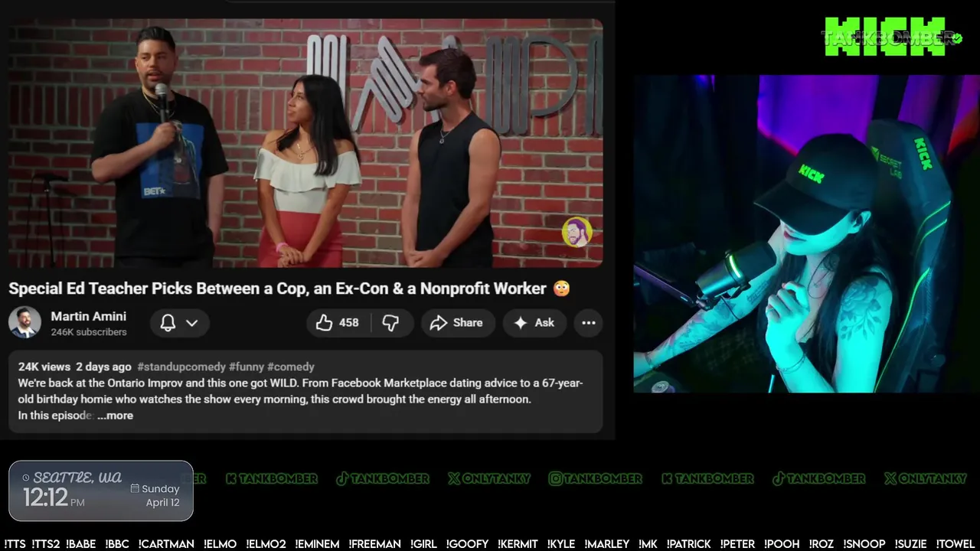Viewport: 980px width, 551px height.
Task: Click the Sunday April 12 date
Action: (x=155, y=495)
